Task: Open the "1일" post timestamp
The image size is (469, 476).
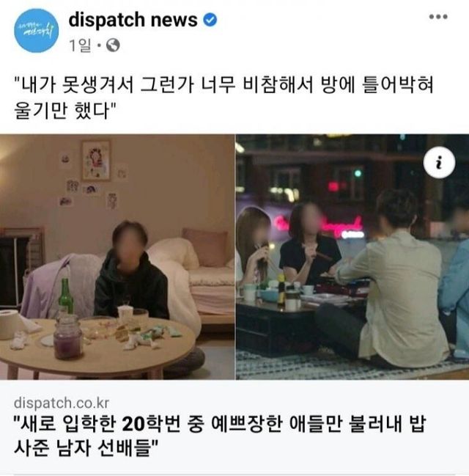Action: tap(80, 45)
